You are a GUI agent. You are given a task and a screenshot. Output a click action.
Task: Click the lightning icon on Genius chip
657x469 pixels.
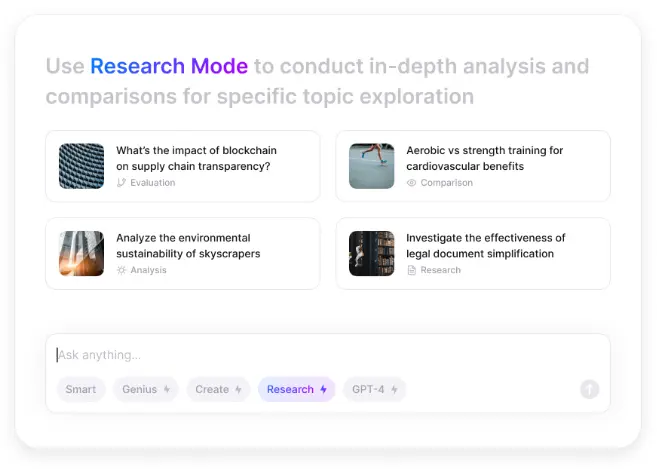tap(167, 389)
